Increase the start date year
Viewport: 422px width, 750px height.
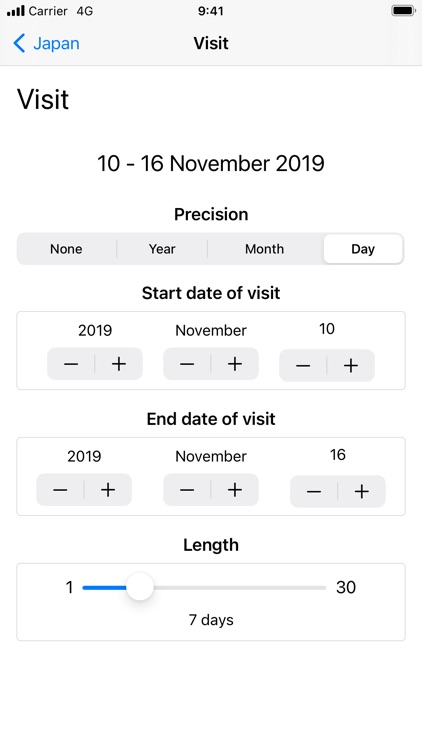click(119, 364)
